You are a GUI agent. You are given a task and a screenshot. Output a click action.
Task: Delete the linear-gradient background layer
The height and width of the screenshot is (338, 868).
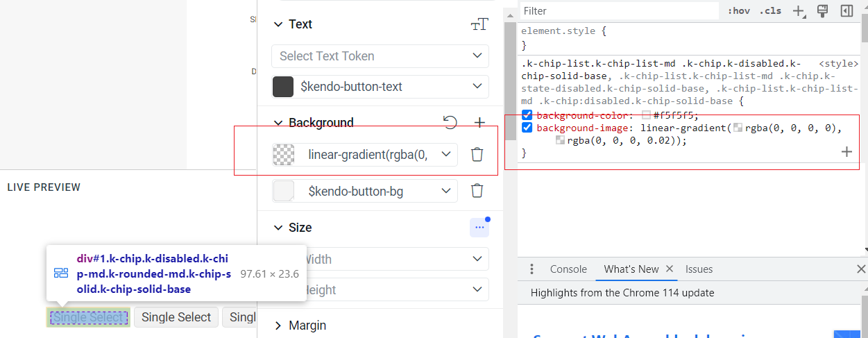coord(477,155)
